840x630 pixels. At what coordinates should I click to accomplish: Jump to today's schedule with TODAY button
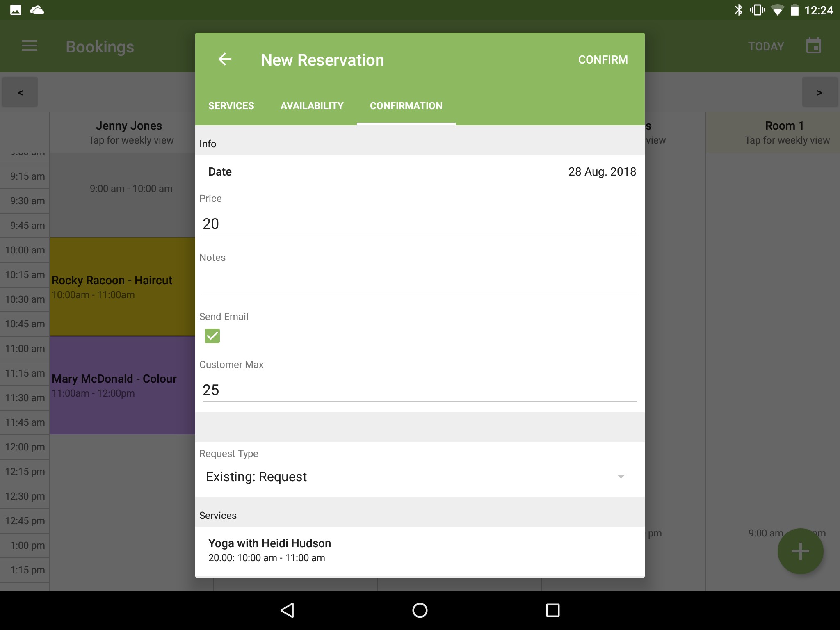[765, 46]
